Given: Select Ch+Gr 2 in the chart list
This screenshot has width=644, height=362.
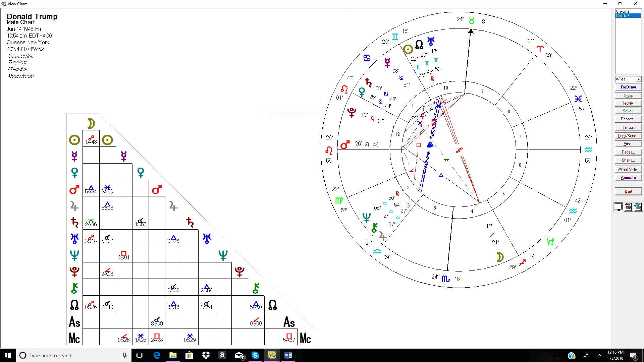Looking at the screenshot, I should (623, 11).
